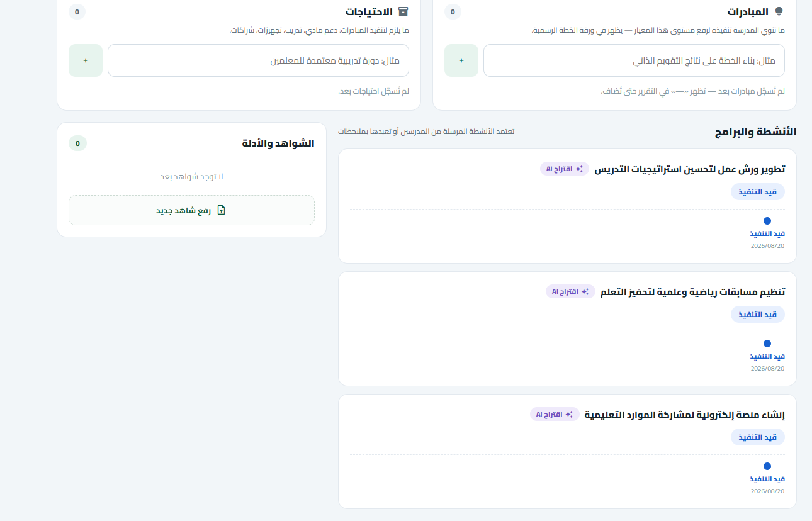Click the date 2026/08/20 in تطوير ورش عمل card

(x=768, y=245)
